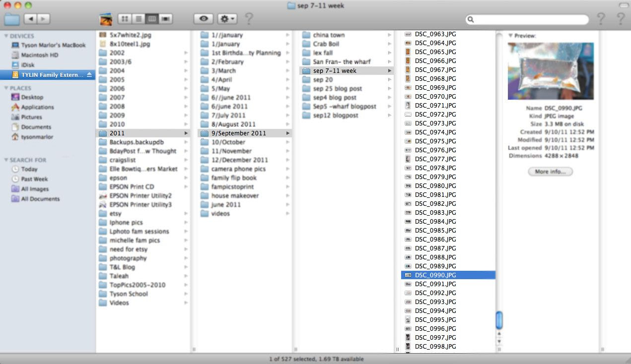Switch to list view
Viewport: 631px width, 364px height.
(x=138, y=19)
